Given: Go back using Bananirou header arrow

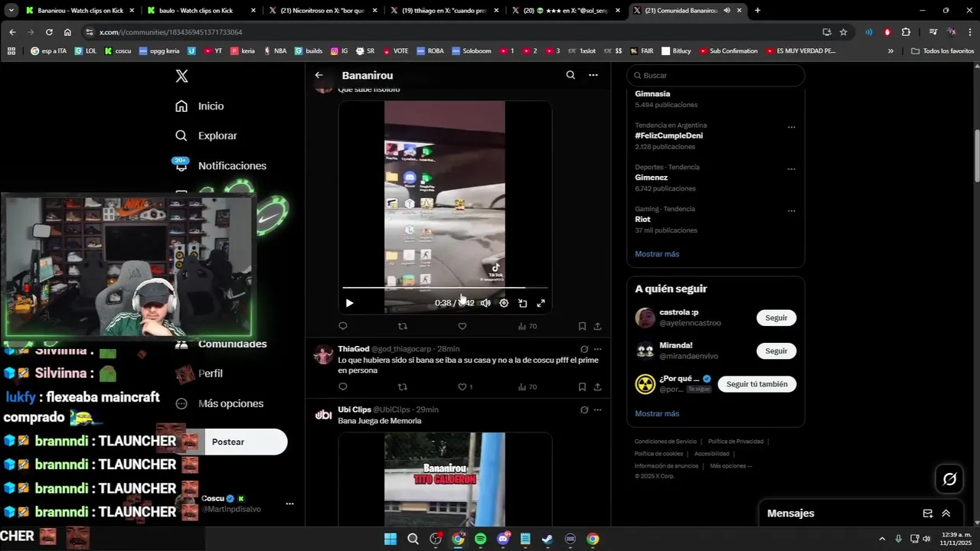Looking at the screenshot, I should pos(318,75).
